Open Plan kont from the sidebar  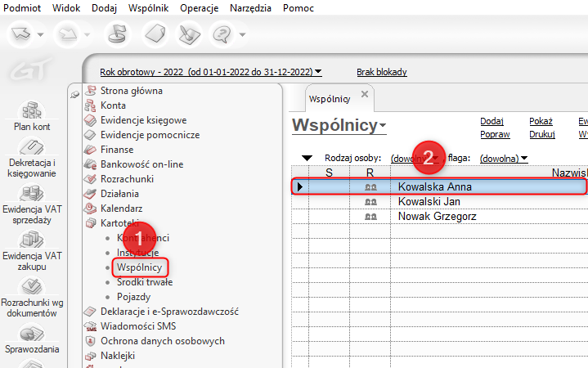32,116
